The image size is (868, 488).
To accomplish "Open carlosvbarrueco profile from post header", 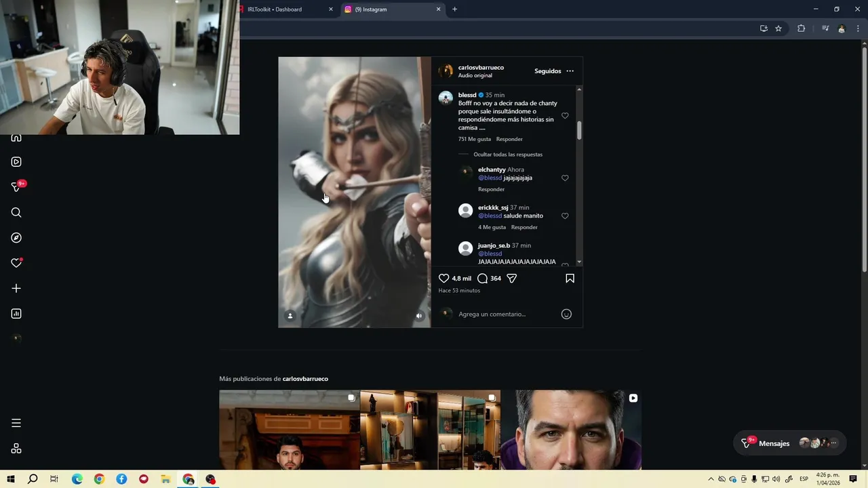I will (x=481, y=68).
